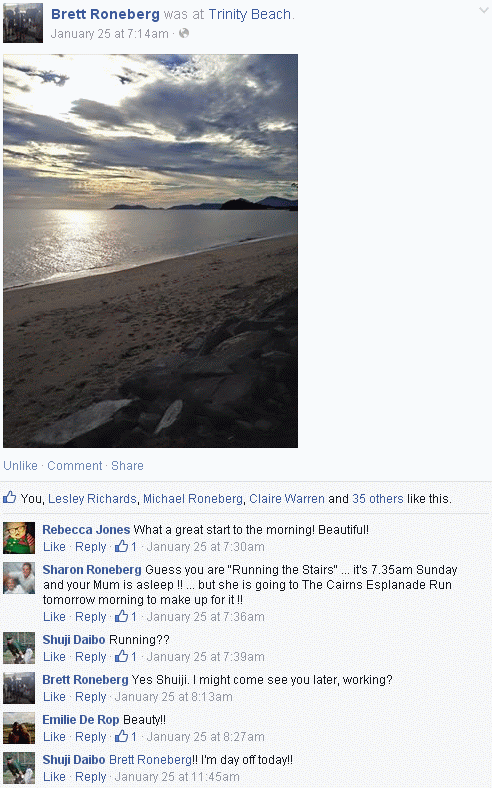Click Share under the beach photo
This screenshot has width=492, height=788.
(127, 466)
